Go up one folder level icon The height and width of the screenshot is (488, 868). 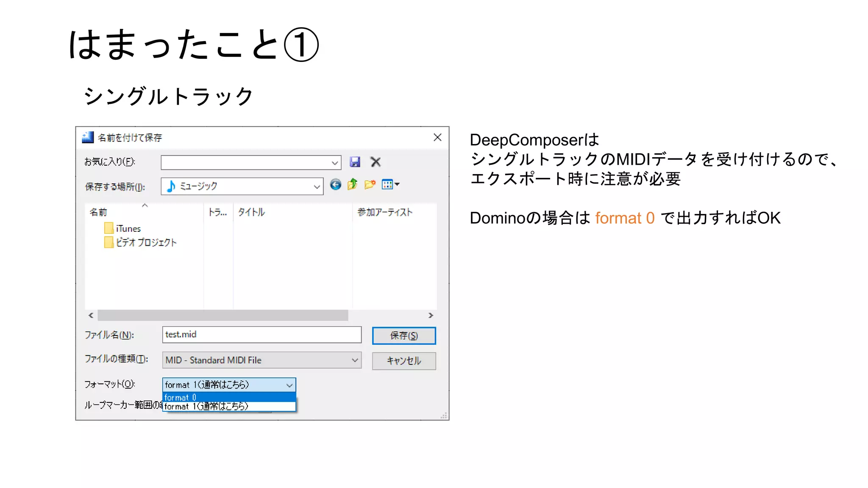pyautogui.click(x=352, y=185)
